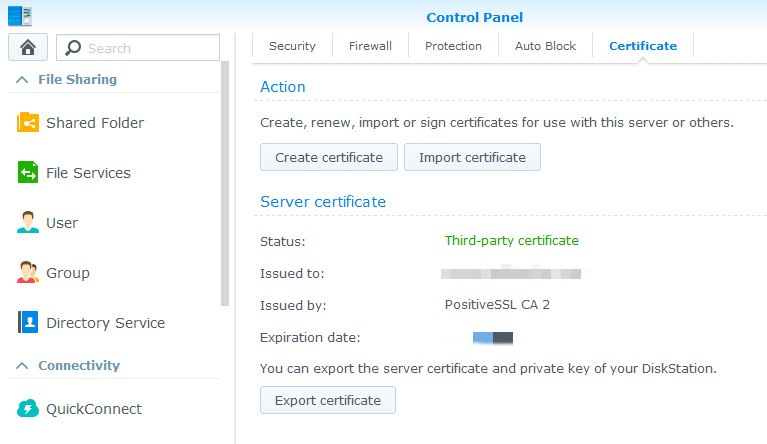Select the Certificate tab

tap(642, 46)
